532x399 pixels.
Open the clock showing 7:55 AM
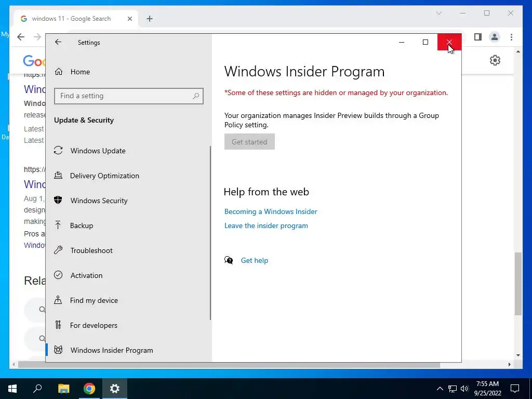click(x=487, y=389)
